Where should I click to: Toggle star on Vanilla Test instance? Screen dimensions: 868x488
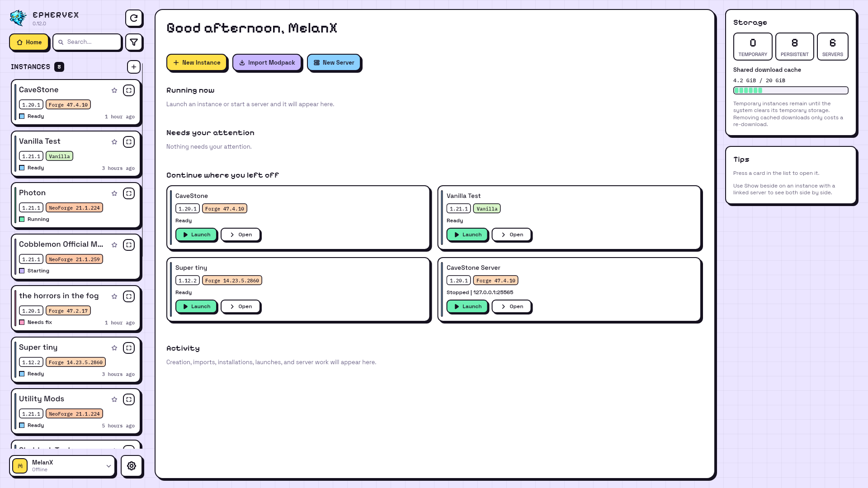click(x=114, y=142)
